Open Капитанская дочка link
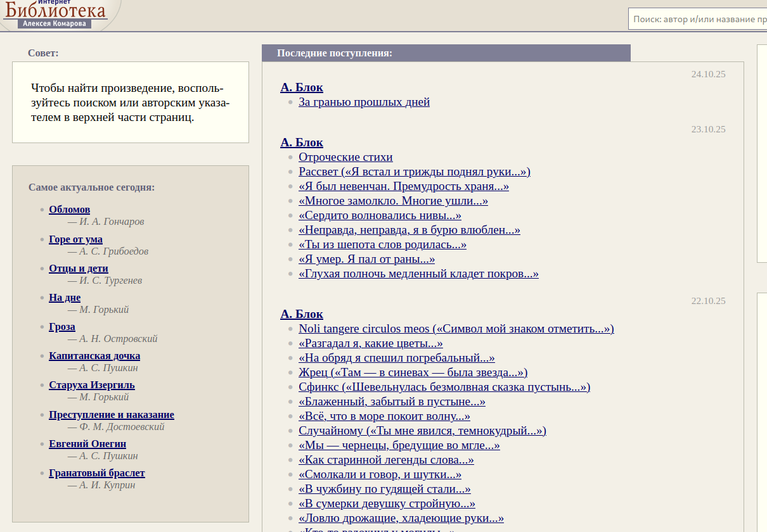The image size is (767, 532). click(x=94, y=356)
